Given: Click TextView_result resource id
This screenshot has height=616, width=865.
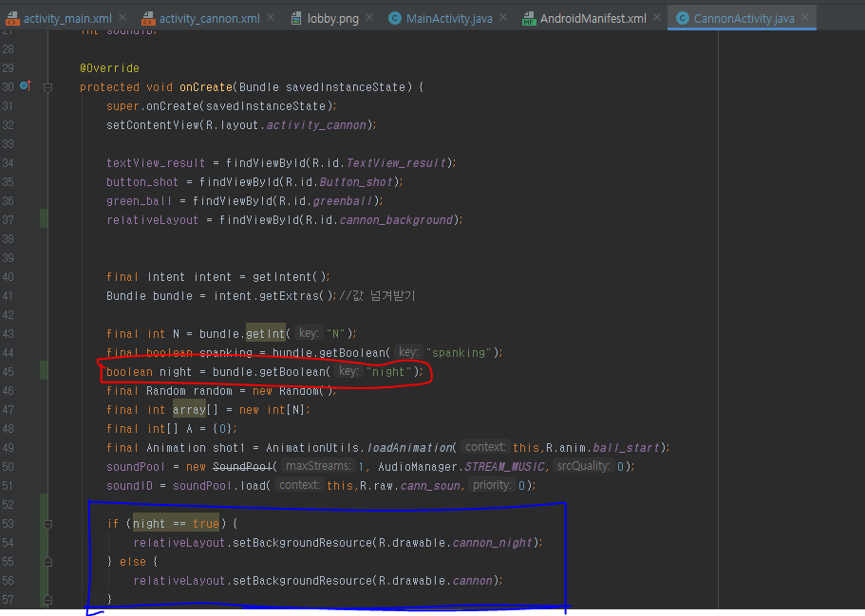Looking at the screenshot, I should click(396, 163).
